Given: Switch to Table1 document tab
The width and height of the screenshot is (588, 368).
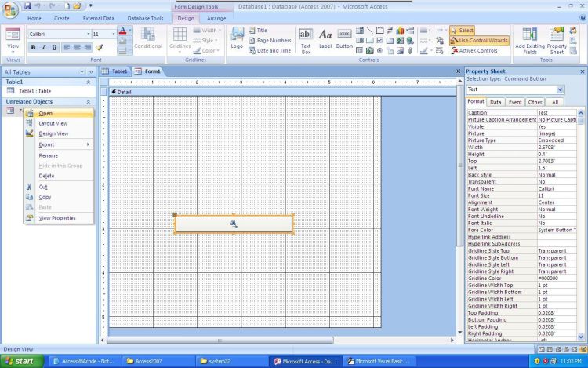Looking at the screenshot, I should pyautogui.click(x=115, y=71).
